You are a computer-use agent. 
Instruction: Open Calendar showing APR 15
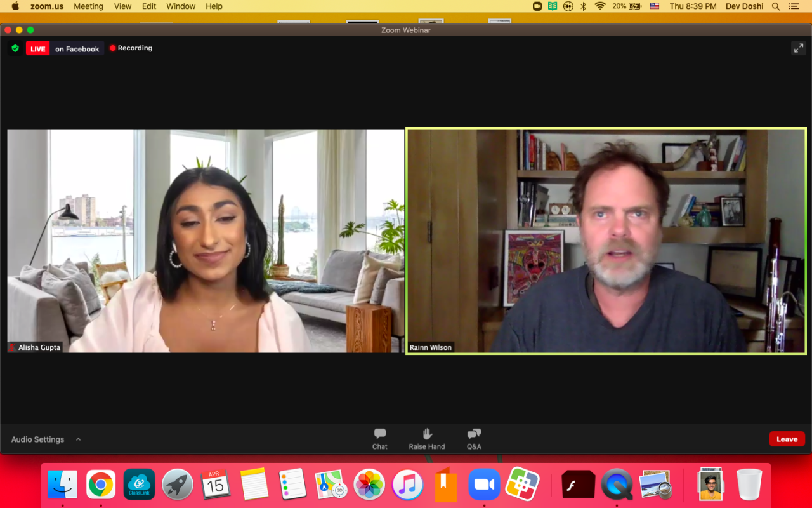point(216,485)
